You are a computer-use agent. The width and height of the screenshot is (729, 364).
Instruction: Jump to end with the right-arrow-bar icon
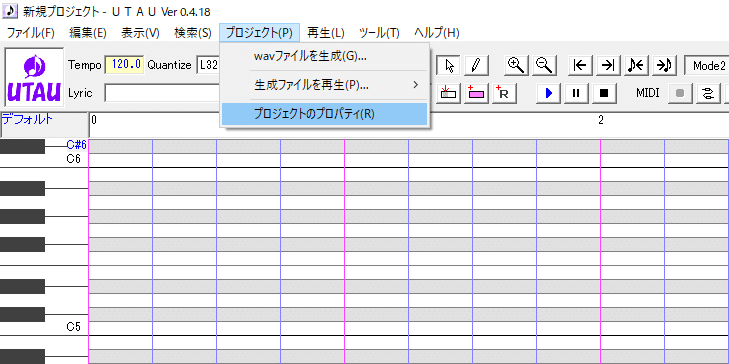(x=608, y=66)
